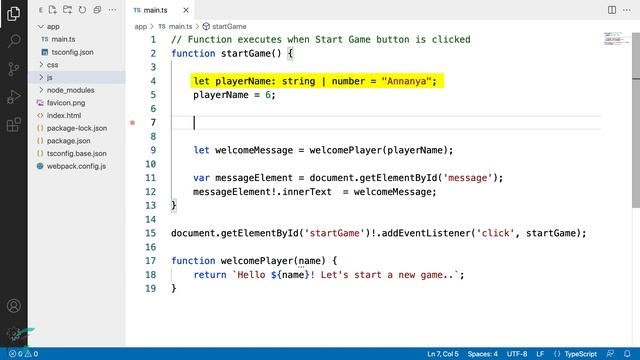Collapse all folders in explorer
Screen dimensions: 640x360
tap(97, 10)
